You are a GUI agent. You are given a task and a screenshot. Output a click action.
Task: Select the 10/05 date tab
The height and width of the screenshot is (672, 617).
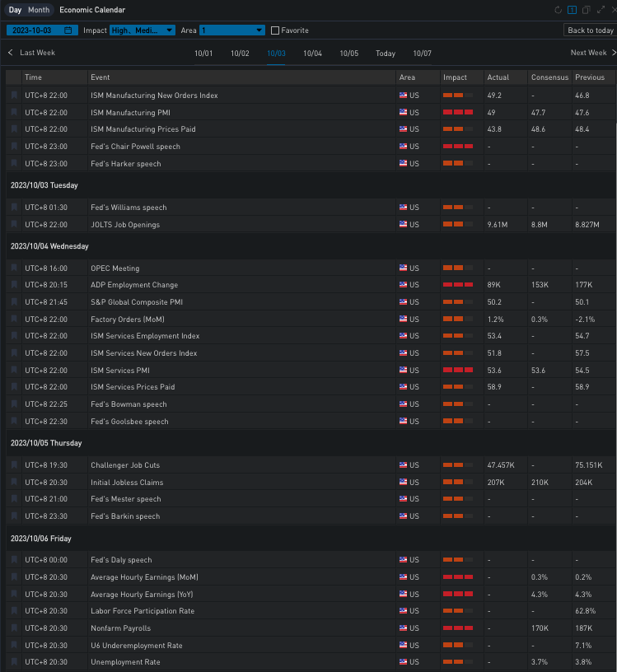pyautogui.click(x=348, y=54)
